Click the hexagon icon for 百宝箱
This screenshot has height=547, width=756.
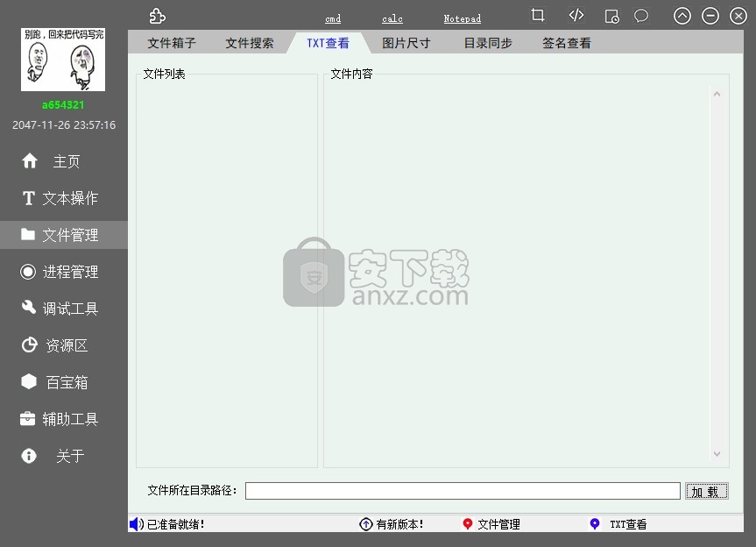(29, 381)
